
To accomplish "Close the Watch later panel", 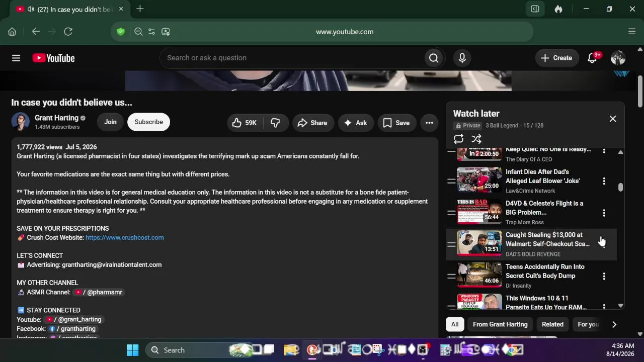I will click(x=612, y=119).
